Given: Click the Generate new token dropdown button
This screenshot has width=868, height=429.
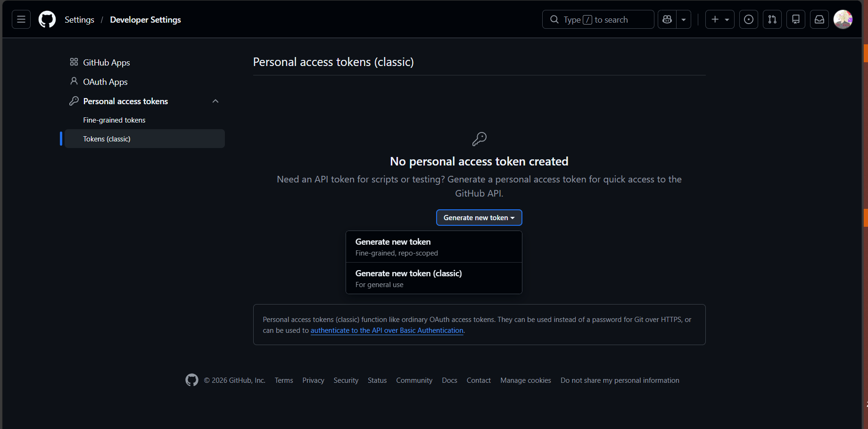Looking at the screenshot, I should (479, 217).
